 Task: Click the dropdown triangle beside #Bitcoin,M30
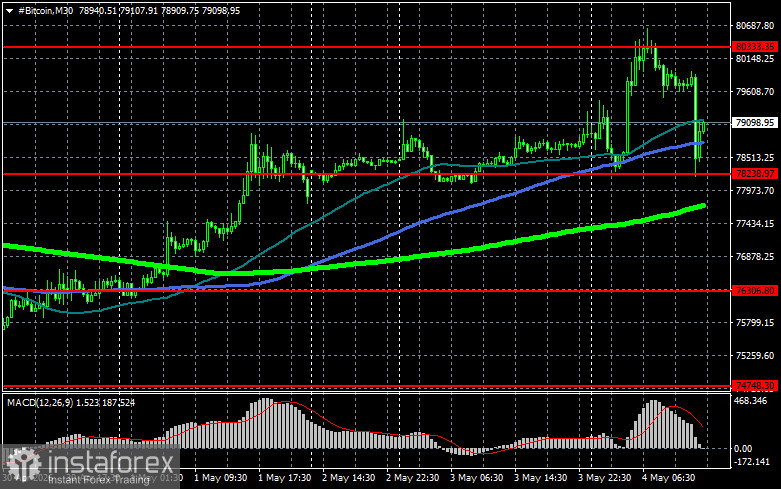tap(9, 11)
